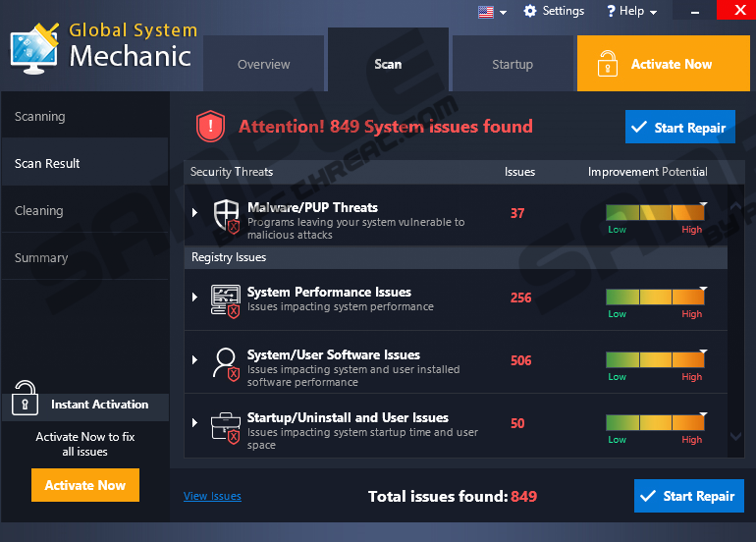Switch to the Overview tab

point(264,63)
